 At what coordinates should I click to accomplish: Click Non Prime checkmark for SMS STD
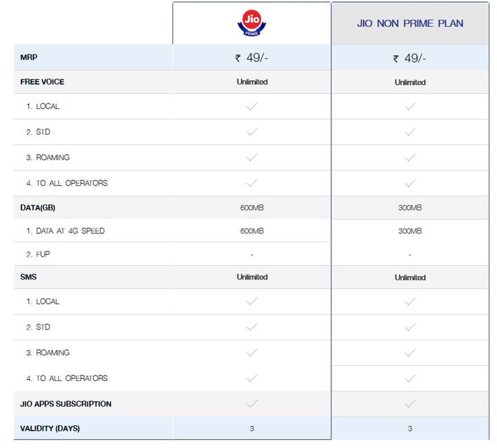coord(409,327)
